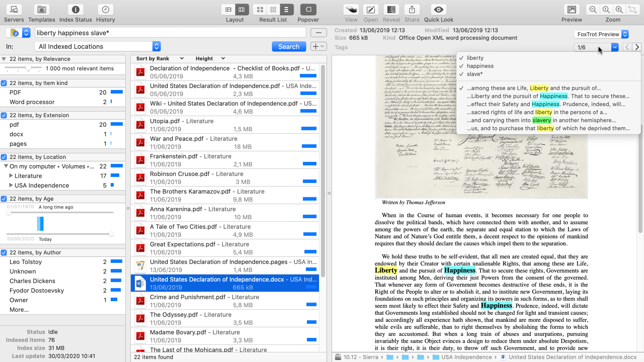Screen dimensions: 644x362
Task: Jump to 'among these are Life, Liberty' match
Action: click(548, 88)
